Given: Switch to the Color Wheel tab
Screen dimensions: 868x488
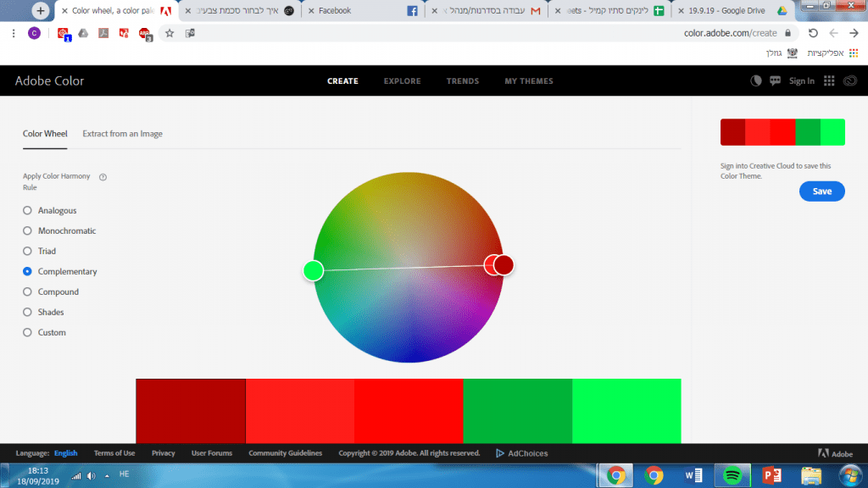Looking at the screenshot, I should point(45,133).
